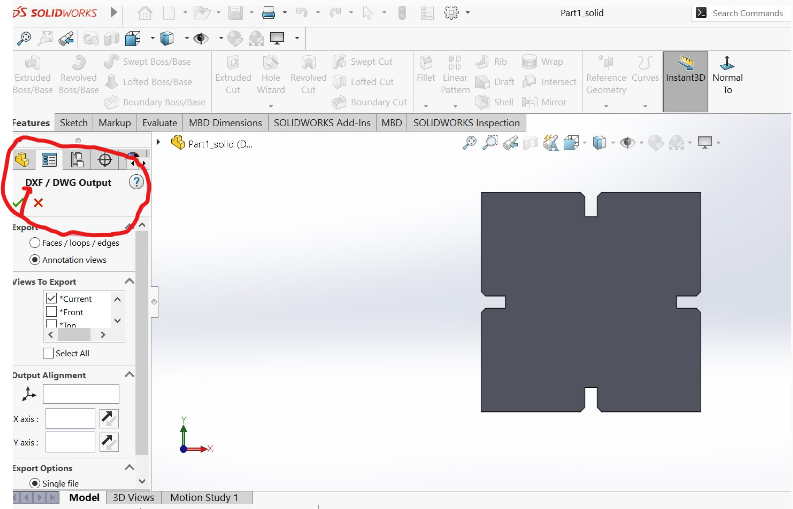Open Options via the gear icon

[x=451, y=13]
